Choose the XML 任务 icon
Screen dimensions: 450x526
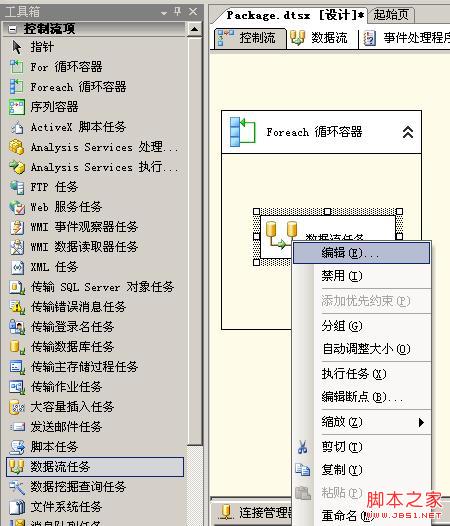[17, 267]
